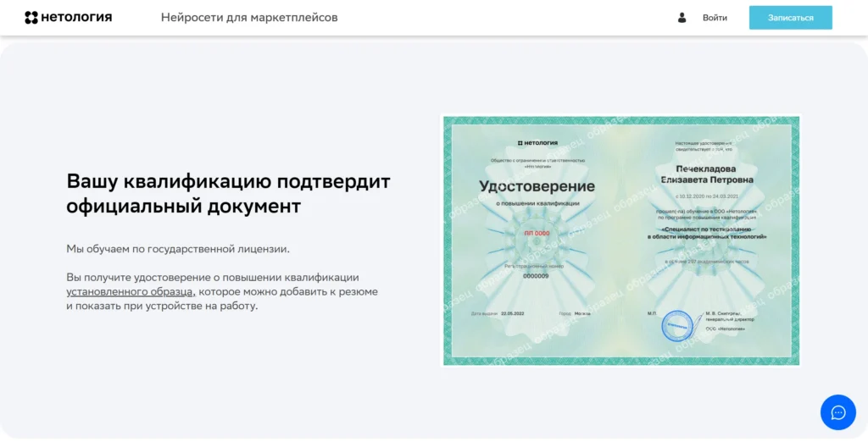Click the red ПП 0000 number
Screen dimensions: 868x442
point(537,234)
